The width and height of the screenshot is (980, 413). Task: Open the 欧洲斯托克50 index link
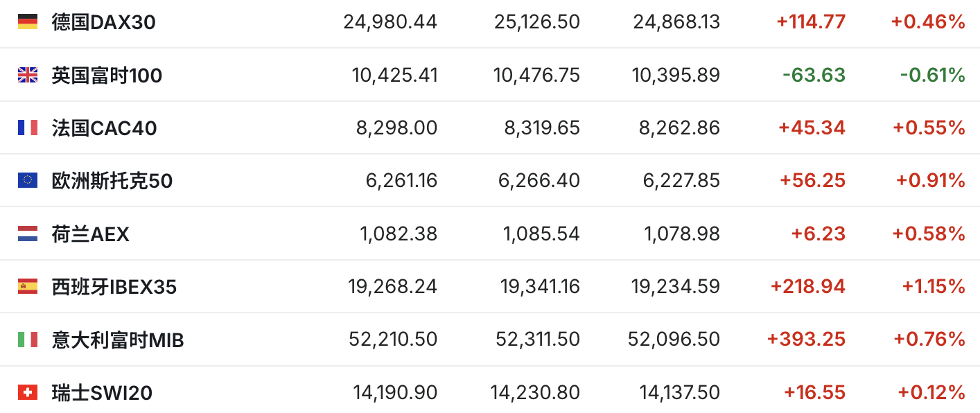tap(112, 181)
